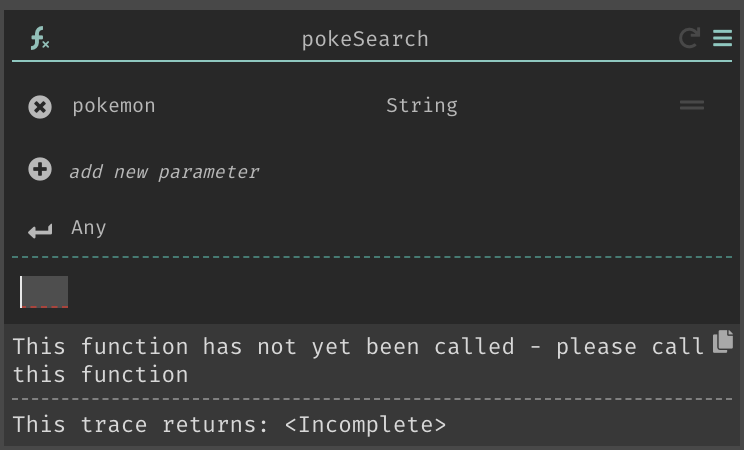Click the plus icon to add a parameter
This screenshot has height=450, width=744.
click(x=40, y=169)
